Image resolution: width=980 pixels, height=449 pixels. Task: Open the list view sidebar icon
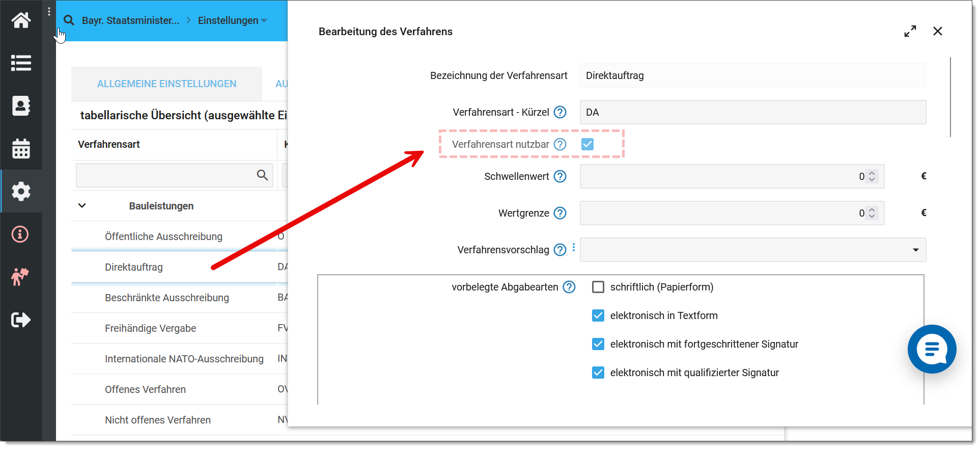[x=21, y=63]
